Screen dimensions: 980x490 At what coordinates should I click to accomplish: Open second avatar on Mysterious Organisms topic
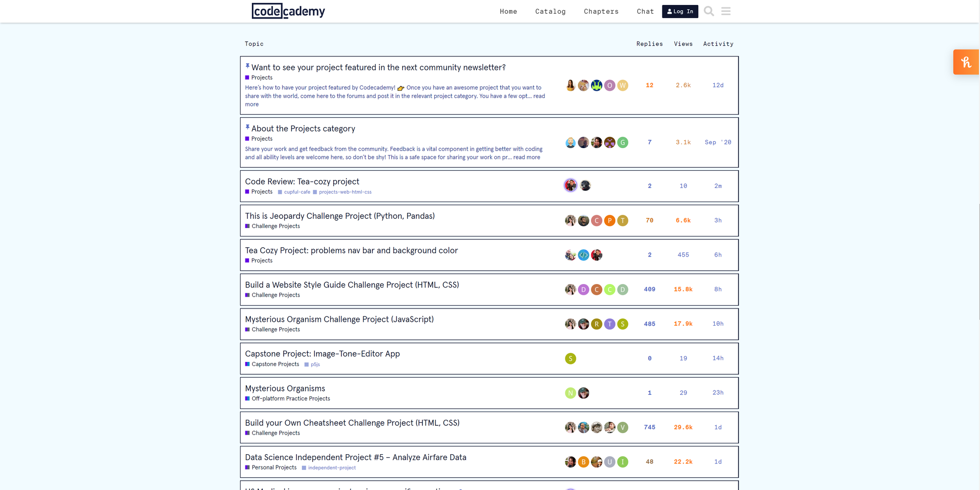[x=584, y=393]
